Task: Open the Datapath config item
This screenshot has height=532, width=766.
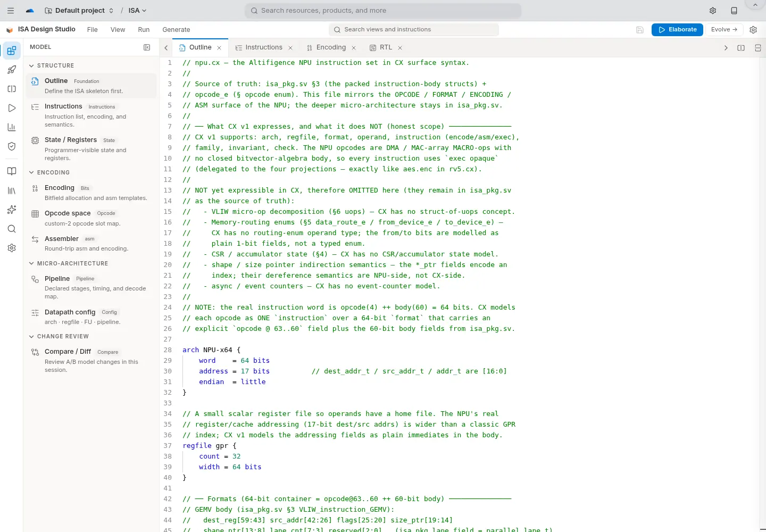Action: click(x=91, y=317)
